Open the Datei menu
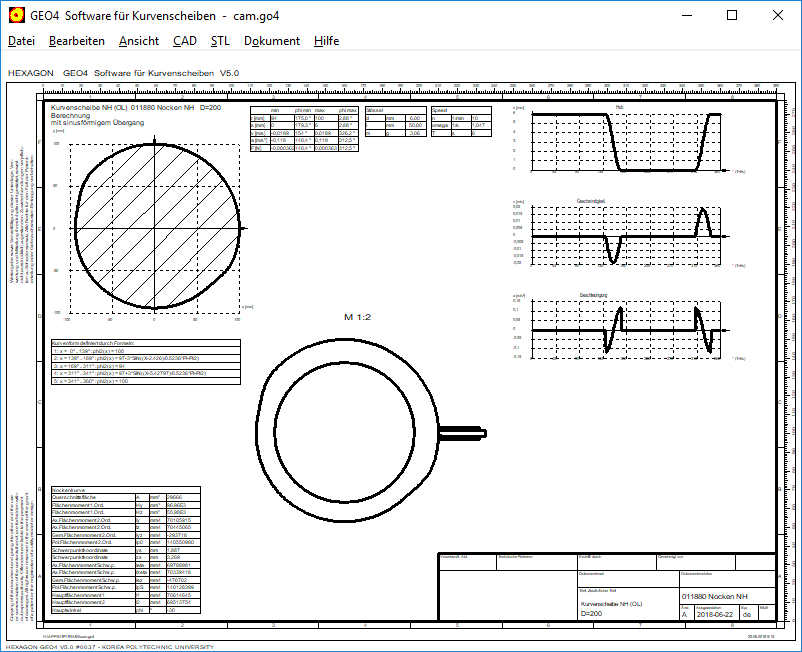This screenshot has width=802, height=652. pos(21,41)
